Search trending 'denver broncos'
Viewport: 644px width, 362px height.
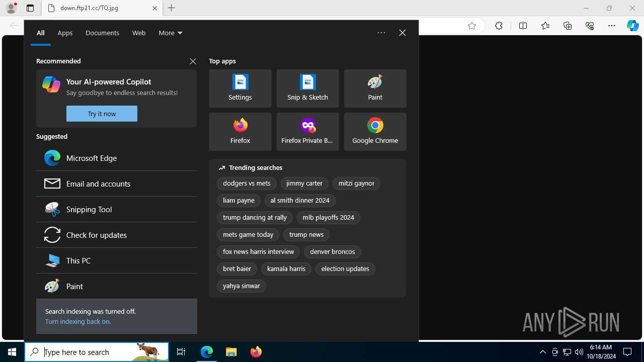[x=332, y=252]
